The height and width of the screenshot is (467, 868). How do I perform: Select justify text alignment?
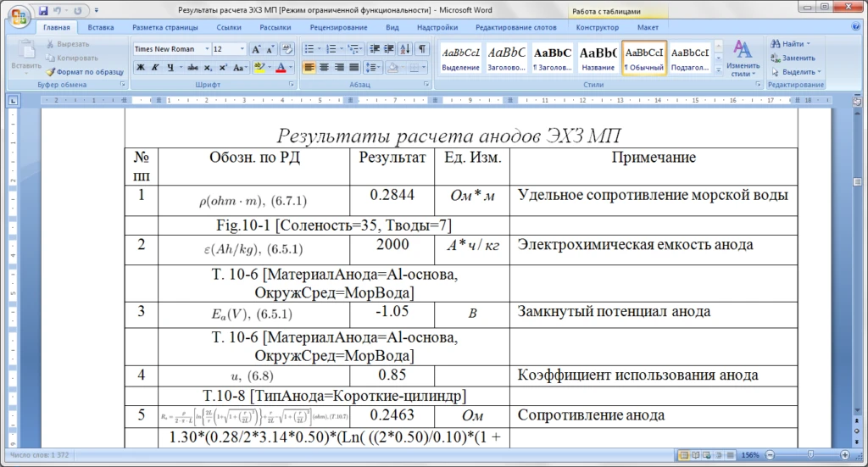coord(354,67)
